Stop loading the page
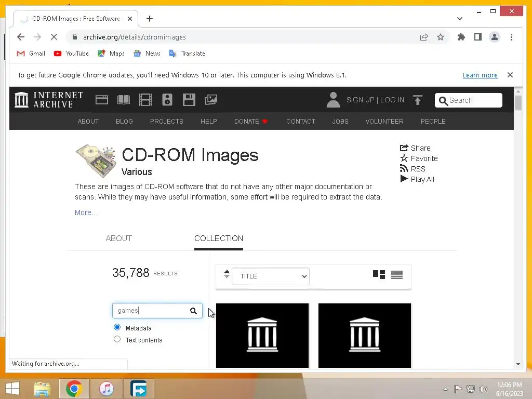This screenshot has height=399, width=532. [54, 37]
